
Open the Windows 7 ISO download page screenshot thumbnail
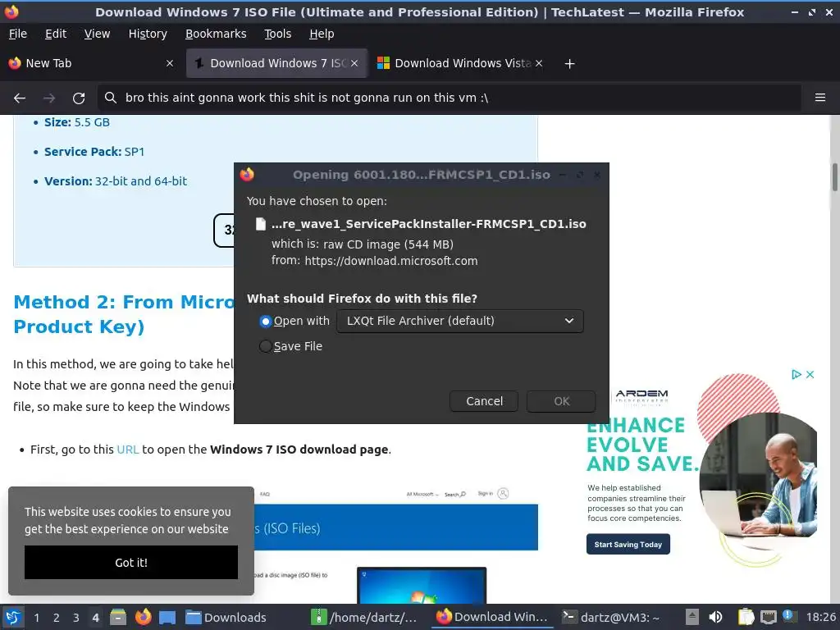[x=396, y=546]
